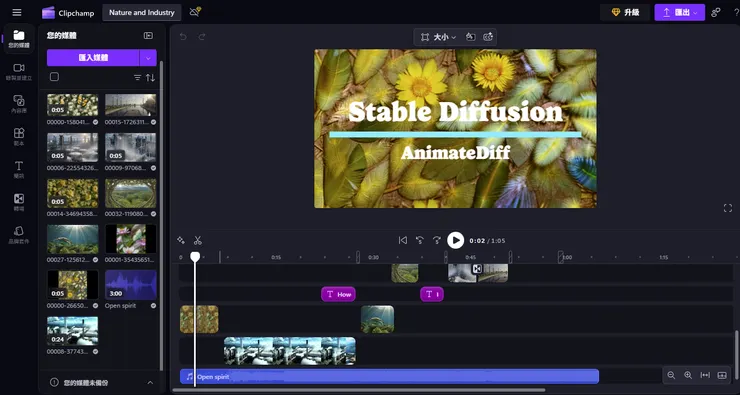Click the redo arrow above preview

pyautogui.click(x=202, y=37)
